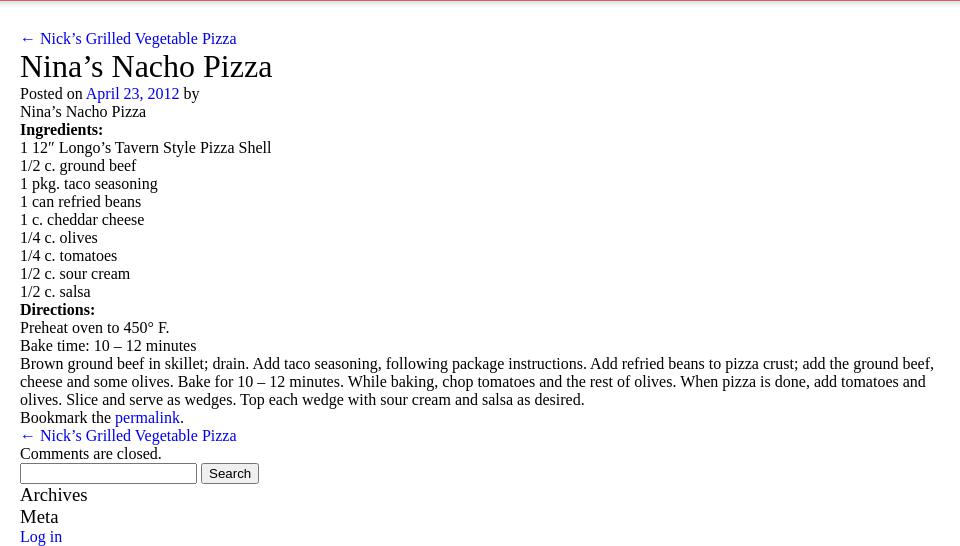
Task: Open the Nick's Grilled Vegetable Pizza link below the permalink
Action: coord(128,436)
